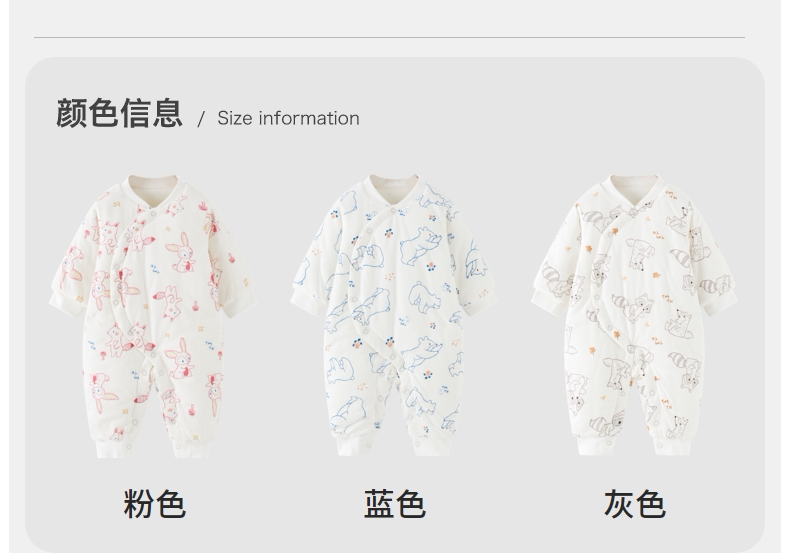
Task: Select the gray raccoon-print romper image
Action: (x=634, y=315)
